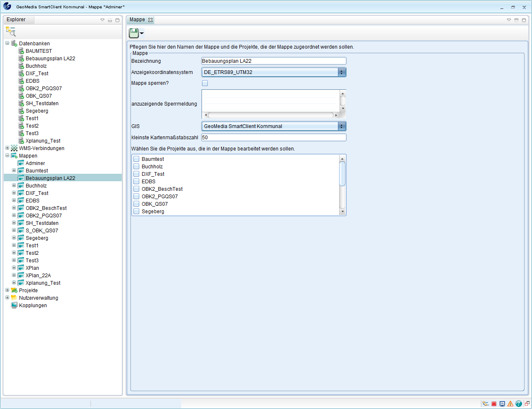This screenshot has width=532, height=409.
Task: Open the save button dropdown arrow menu
Action: [142, 33]
